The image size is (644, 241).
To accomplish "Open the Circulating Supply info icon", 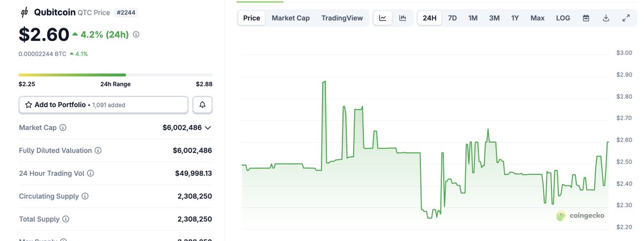I will click(85, 196).
